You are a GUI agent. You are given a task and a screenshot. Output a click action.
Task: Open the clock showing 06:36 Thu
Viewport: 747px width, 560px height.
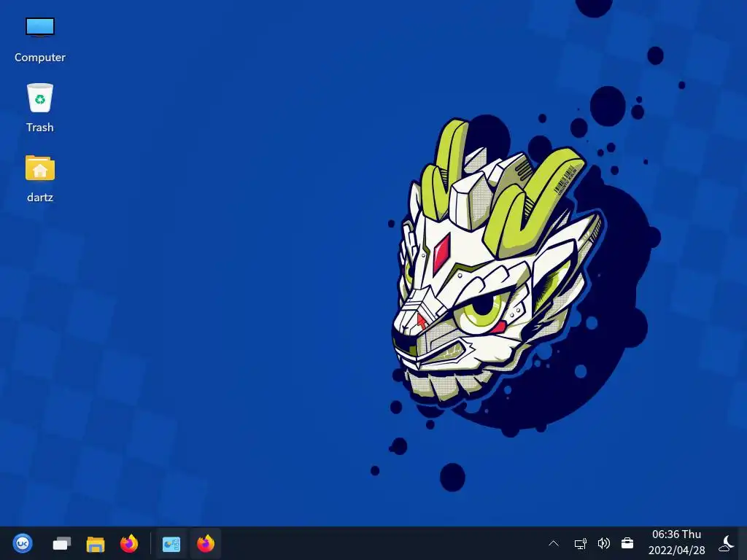(x=676, y=542)
